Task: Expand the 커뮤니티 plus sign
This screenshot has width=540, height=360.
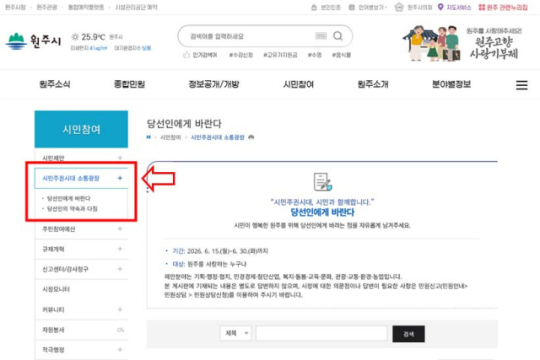Action: (x=120, y=309)
